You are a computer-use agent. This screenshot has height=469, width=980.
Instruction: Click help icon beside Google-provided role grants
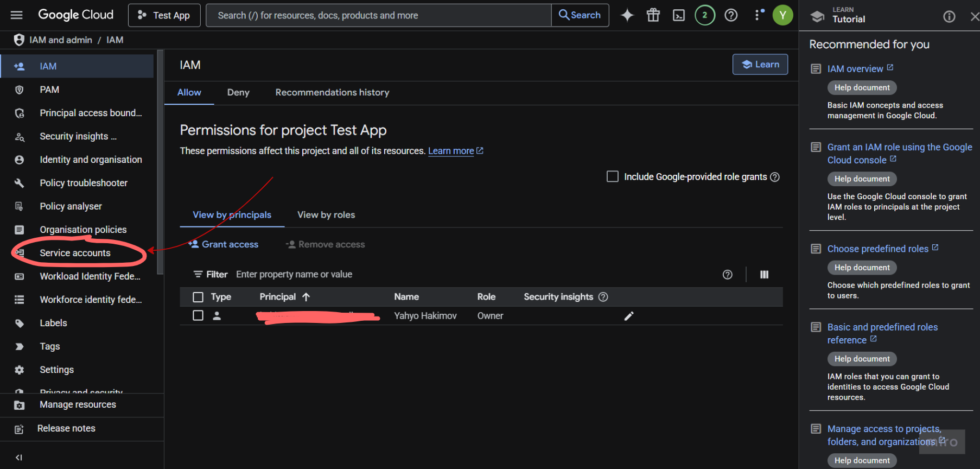click(775, 177)
